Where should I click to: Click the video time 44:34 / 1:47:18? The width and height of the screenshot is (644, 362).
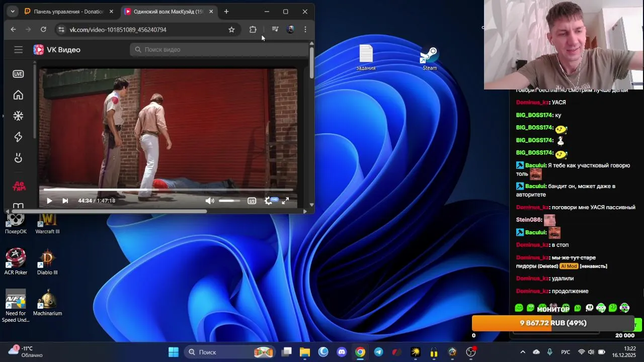[x=97, y=201]
